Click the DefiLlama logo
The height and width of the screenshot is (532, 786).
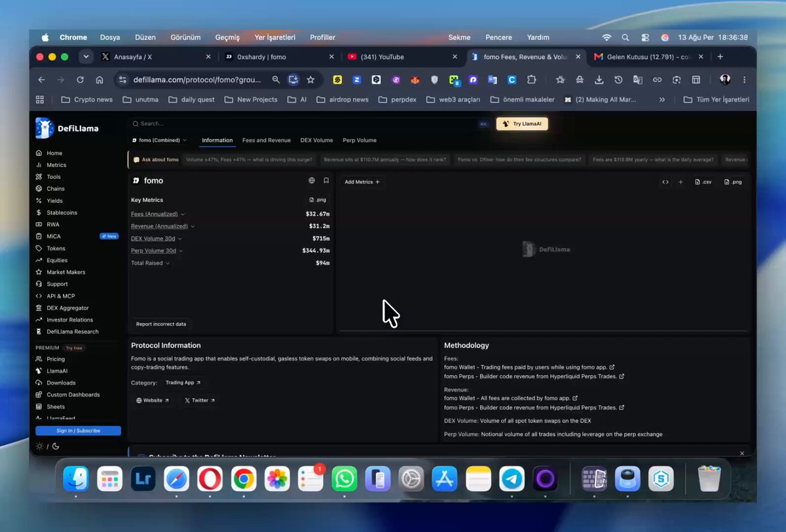coord(67,128)
